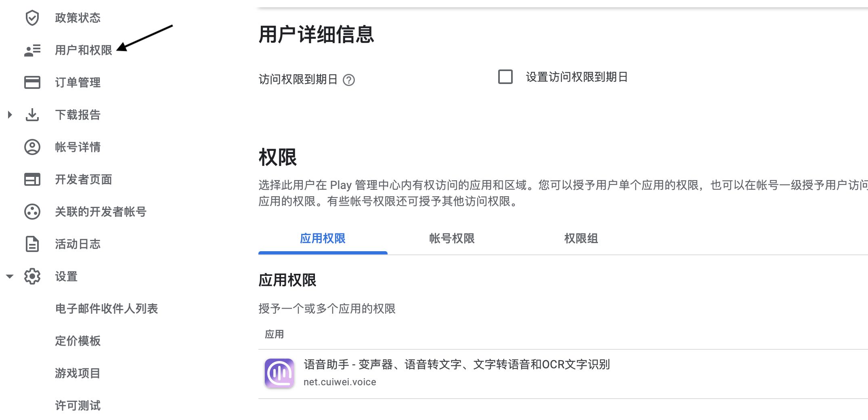Image resolution: width=868 pixels, height=420 pixels.
Task: Open 帐号详情 using the person icon
Action: (x=32, y=147)
